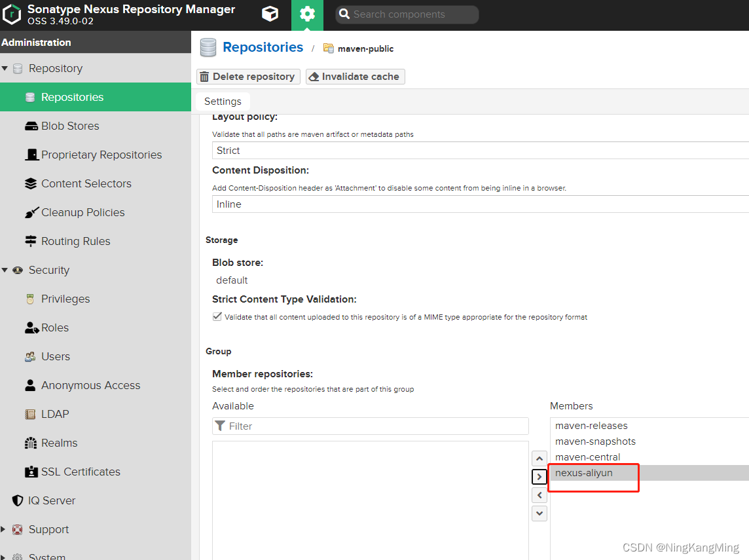749x560 pixels.
Task: Click the Repository category database icon
Action: coord(18,68)
